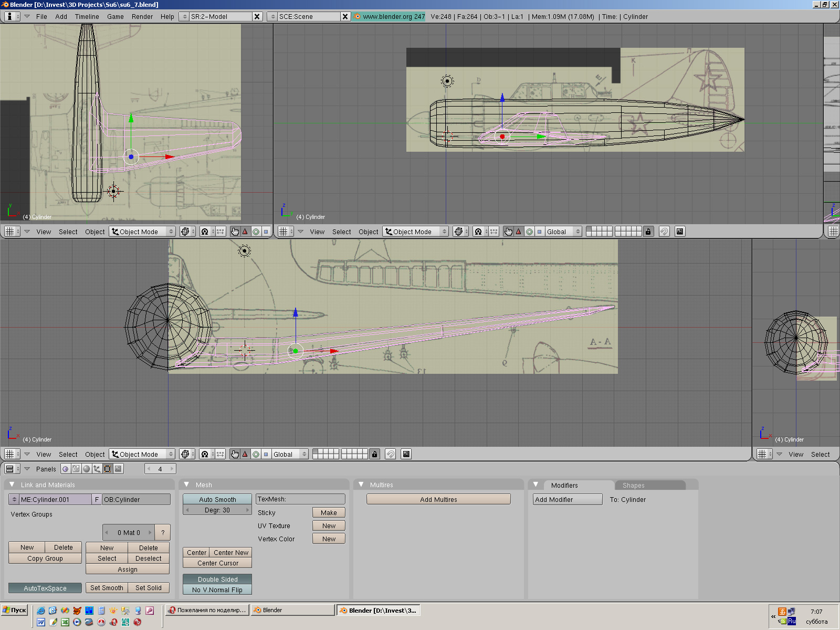Open the Render menu

[142, 16]
